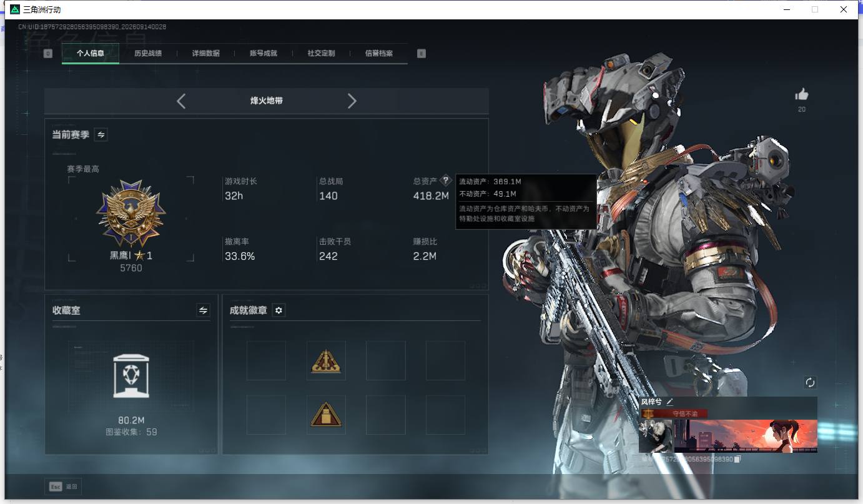863x504 pixels.
Task: Click the CN UID text at top left
Action: click(x=92, y=27)
